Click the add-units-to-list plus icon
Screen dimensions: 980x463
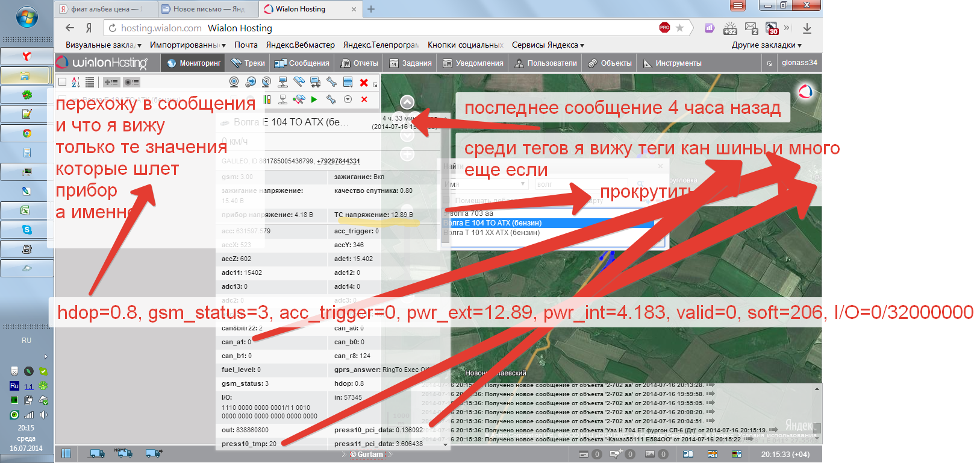[x=111, y=82]
